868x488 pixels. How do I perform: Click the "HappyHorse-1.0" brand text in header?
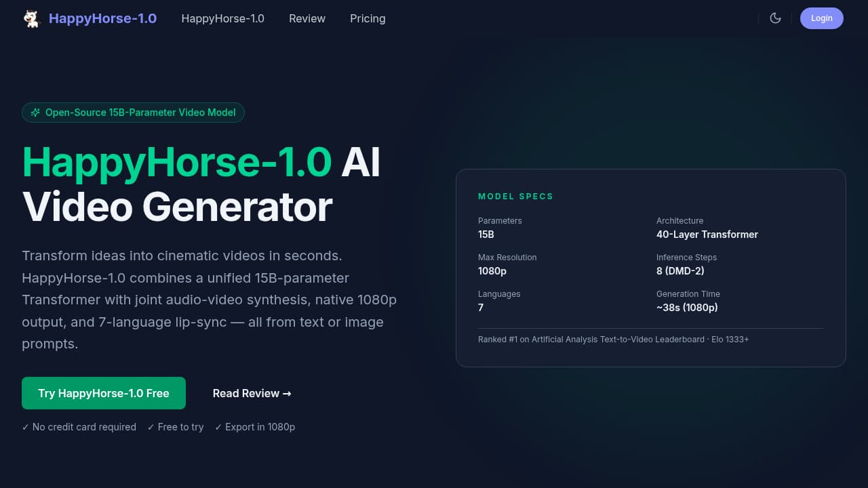102,18
